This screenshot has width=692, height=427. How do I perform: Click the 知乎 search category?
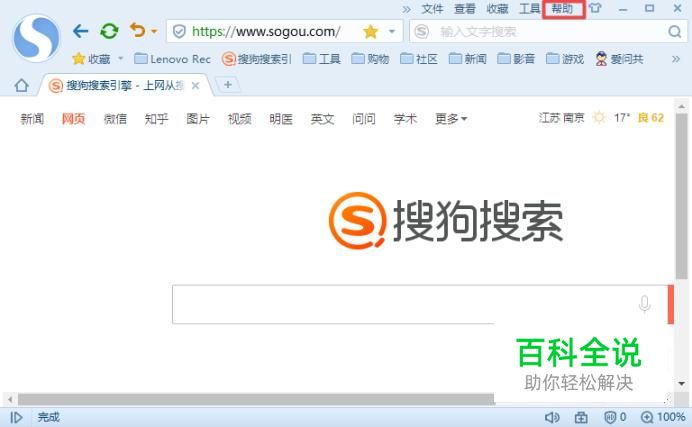tap(156, 118)
